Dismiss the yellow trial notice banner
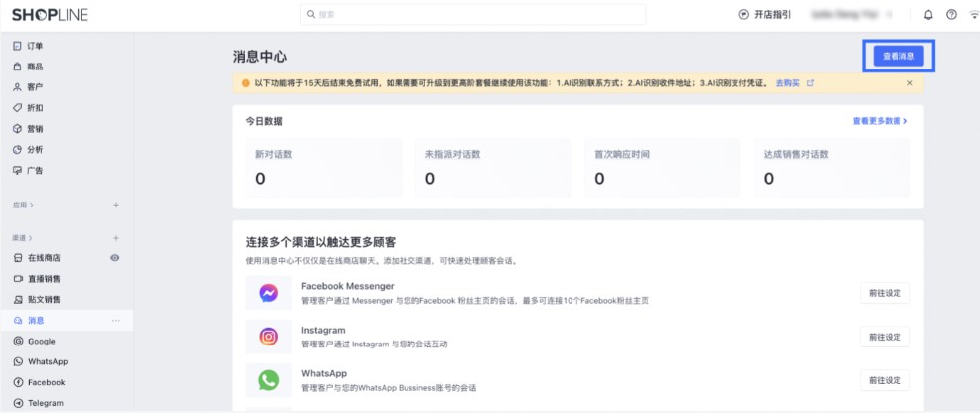980x414 pixels. pyautogui.click(x=910, y=83)
